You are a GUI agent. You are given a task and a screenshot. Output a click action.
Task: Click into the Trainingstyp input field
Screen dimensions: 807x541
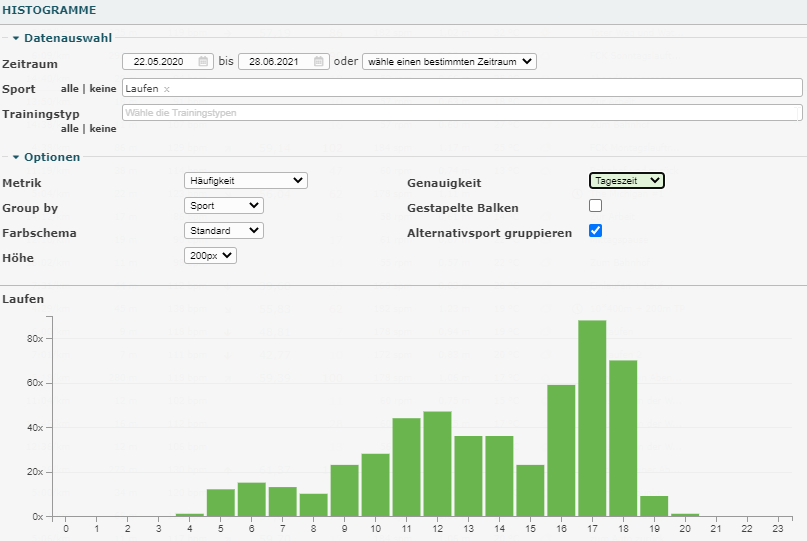[x=460, y=113]
